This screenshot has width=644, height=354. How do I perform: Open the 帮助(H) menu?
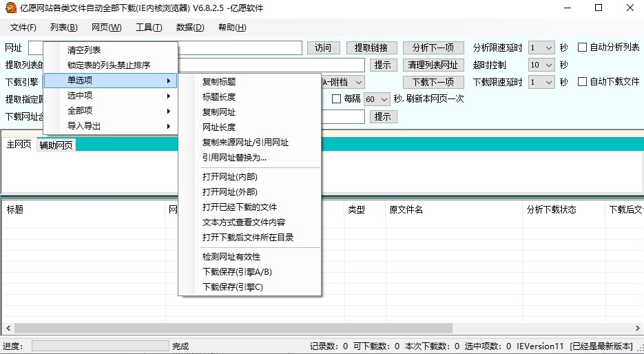coord(232,28)
